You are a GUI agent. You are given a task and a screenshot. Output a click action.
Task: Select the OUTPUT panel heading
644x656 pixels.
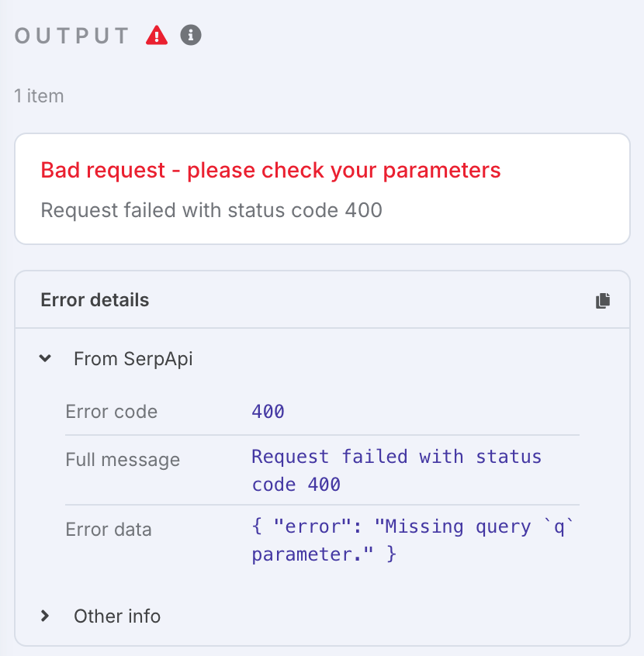click(x=72, y=36)
